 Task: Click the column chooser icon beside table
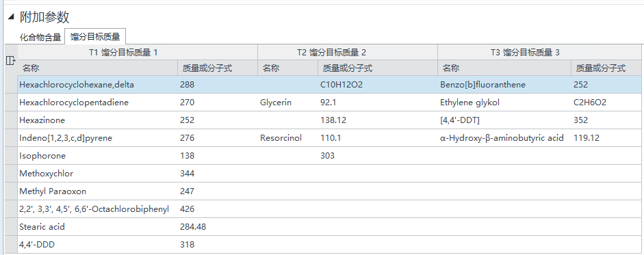[x=11, y=61]
